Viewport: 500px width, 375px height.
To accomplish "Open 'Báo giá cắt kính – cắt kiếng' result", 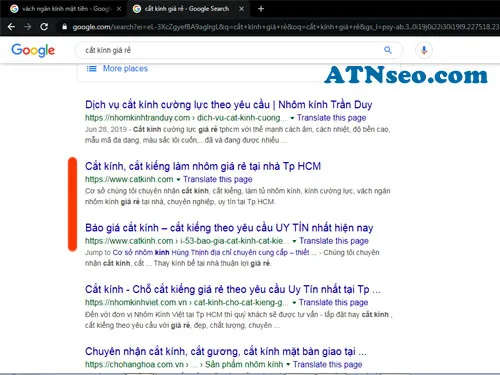I will coord(229,228).
